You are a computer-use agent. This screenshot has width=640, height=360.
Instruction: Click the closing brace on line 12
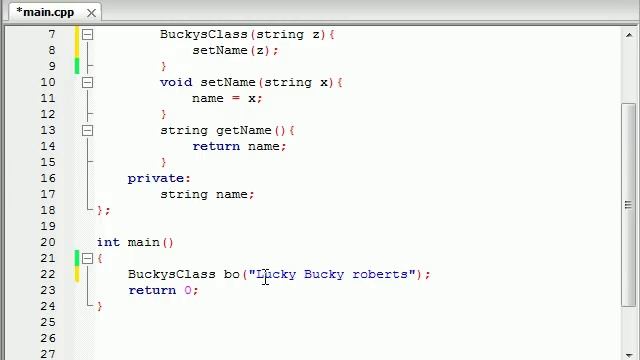pos(164,114)
